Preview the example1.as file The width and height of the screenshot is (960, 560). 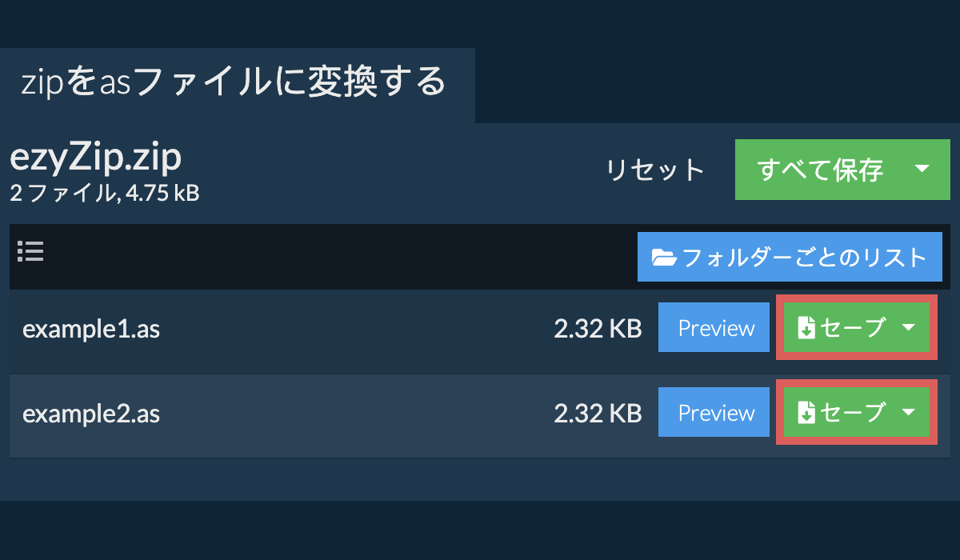(716, 328)
